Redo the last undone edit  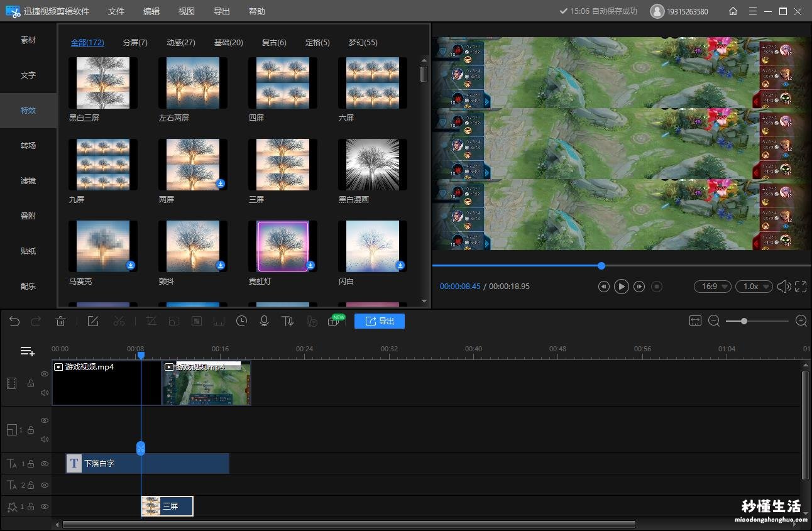pyautogui.click(x=36, y=321)
